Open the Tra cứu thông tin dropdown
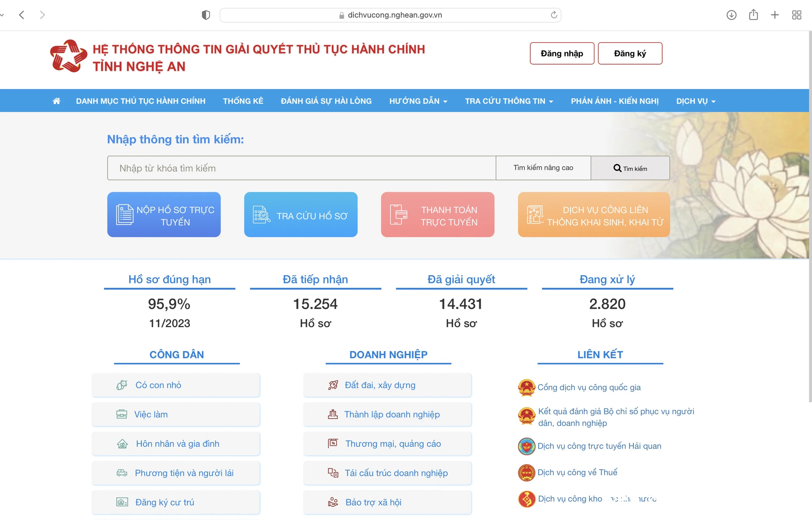The image size is (812, 520). [x=508, y=101]
